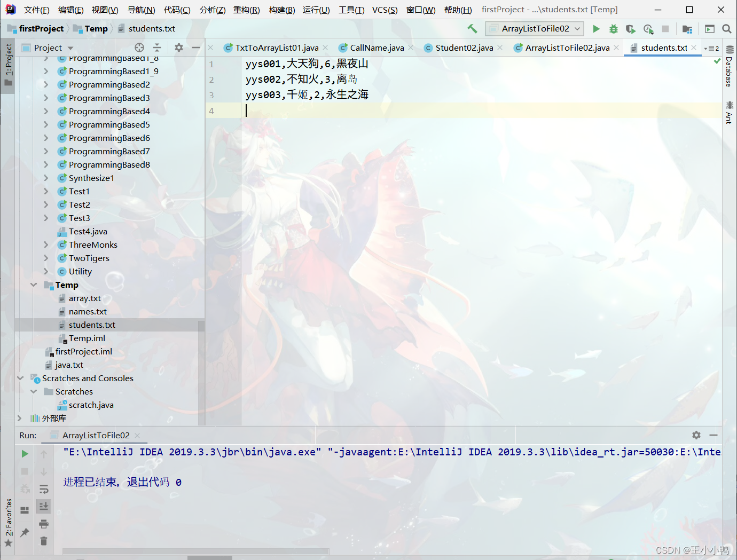Click the profiler run icon in toolbar
The width and height of the screenshot is (737, 560).
648,29
